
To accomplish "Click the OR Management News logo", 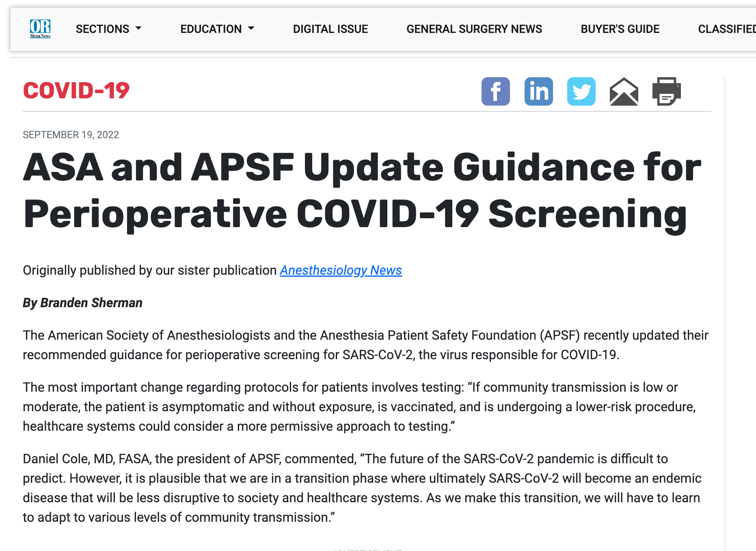I will 40,29.
